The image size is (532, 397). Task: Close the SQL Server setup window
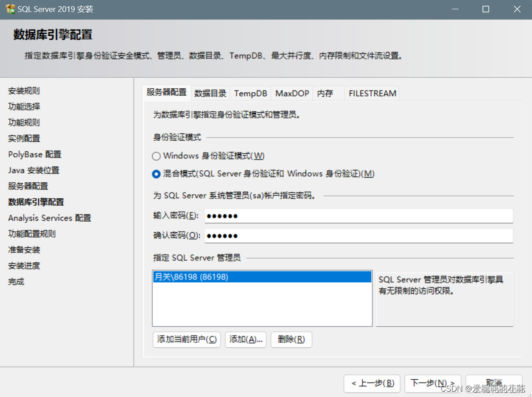pos(517,9)
